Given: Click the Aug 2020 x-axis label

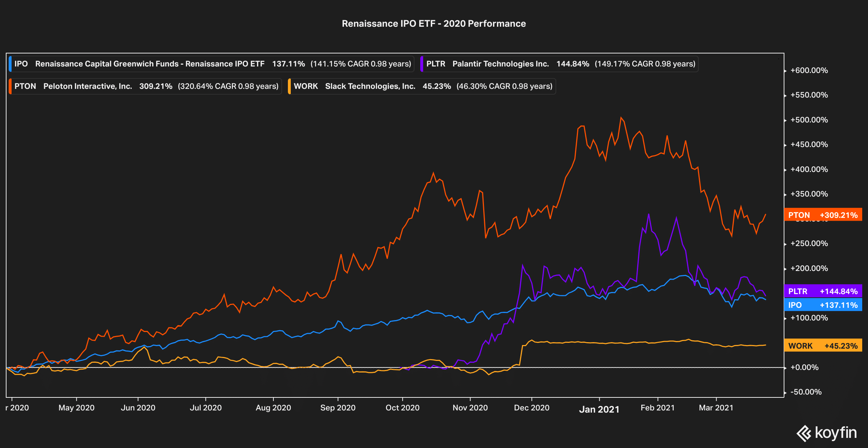Looking at the screenshot, I should [x=273, y=408].
